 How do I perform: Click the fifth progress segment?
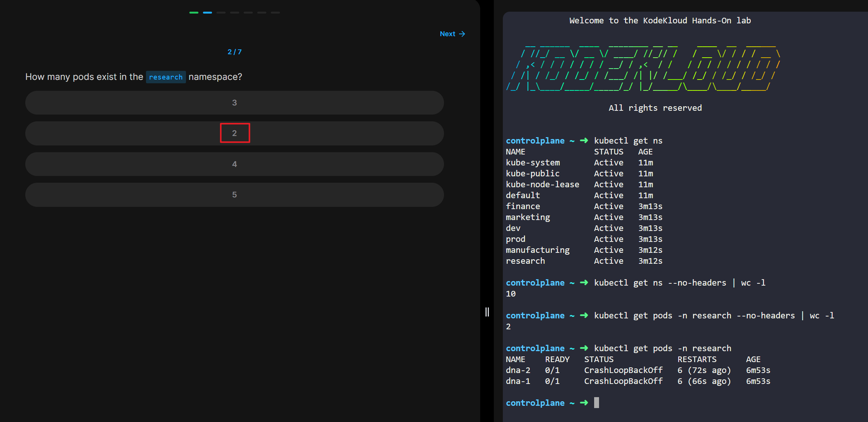pos(248,12)
